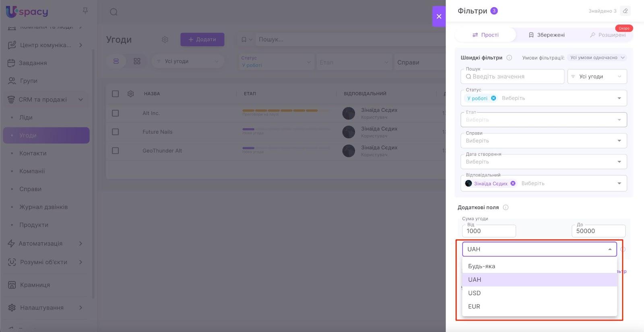This screenshot has width=644, height=332.
Task: Open Етап dropdown in filters panel
Action: 544,120
